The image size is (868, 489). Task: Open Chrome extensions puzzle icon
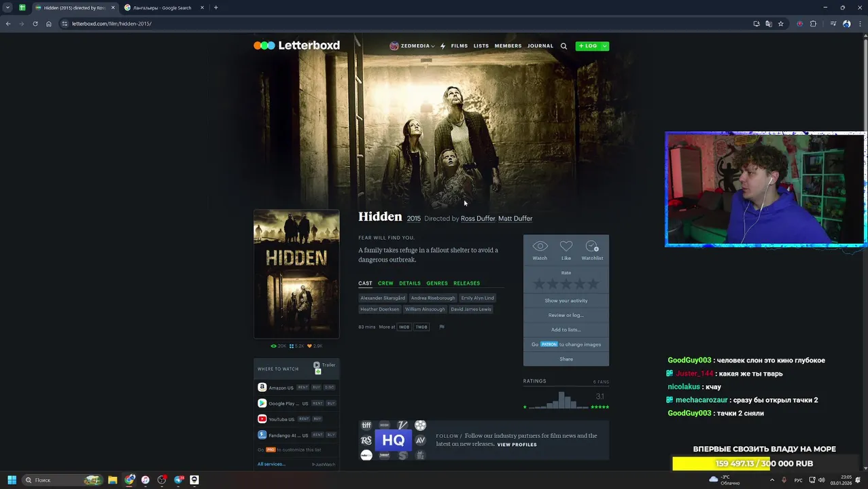tap(813, 24)
